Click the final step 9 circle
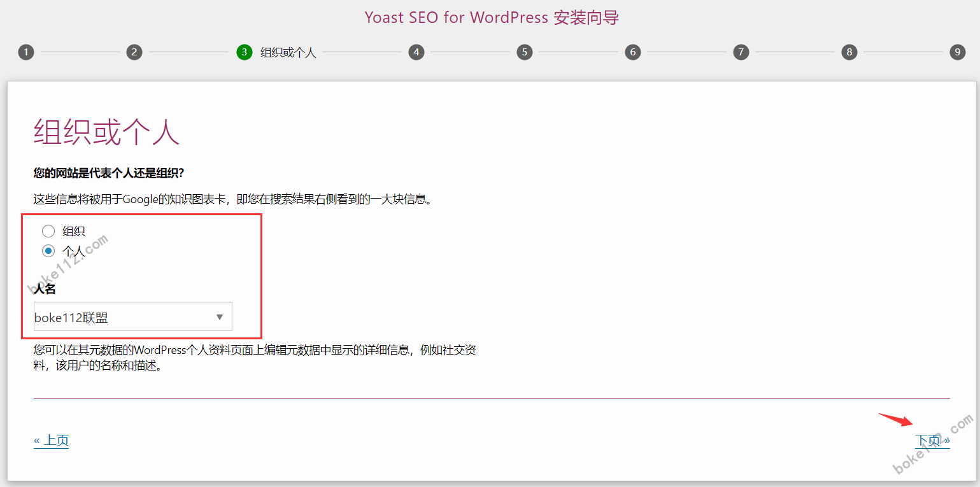Viewport: 980px width, 487px height. pyautogui.click(x=958, y=52)
